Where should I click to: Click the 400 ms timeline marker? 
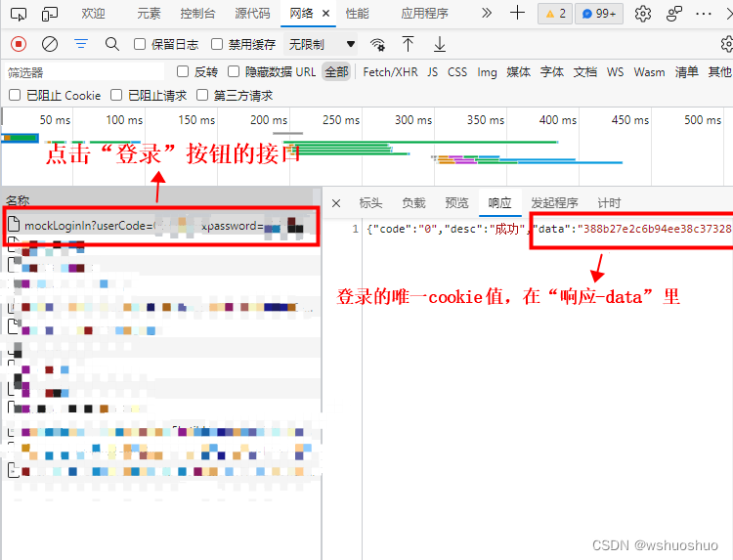[558, 120]
